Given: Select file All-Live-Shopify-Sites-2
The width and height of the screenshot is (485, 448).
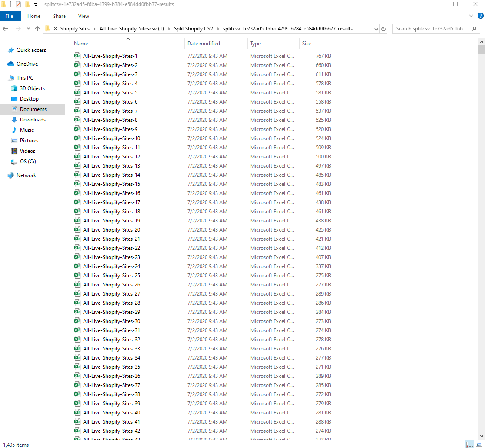Looking at the screenshot, I should click(110, 65).
